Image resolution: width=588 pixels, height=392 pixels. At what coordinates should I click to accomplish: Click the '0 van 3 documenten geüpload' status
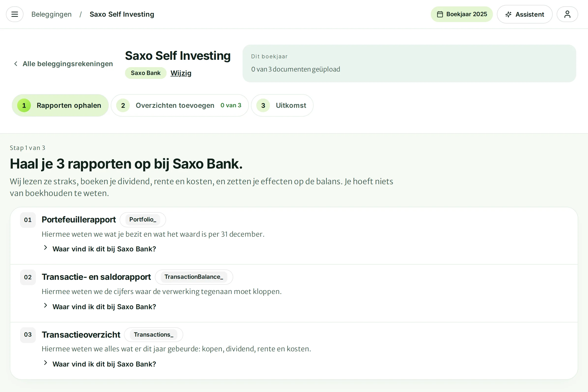pos(295,69)
